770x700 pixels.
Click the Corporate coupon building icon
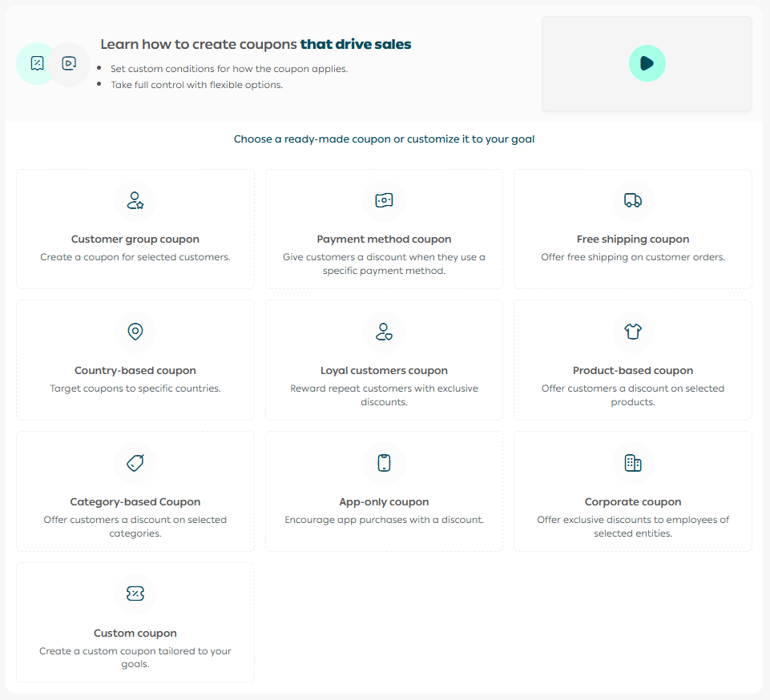632,463
